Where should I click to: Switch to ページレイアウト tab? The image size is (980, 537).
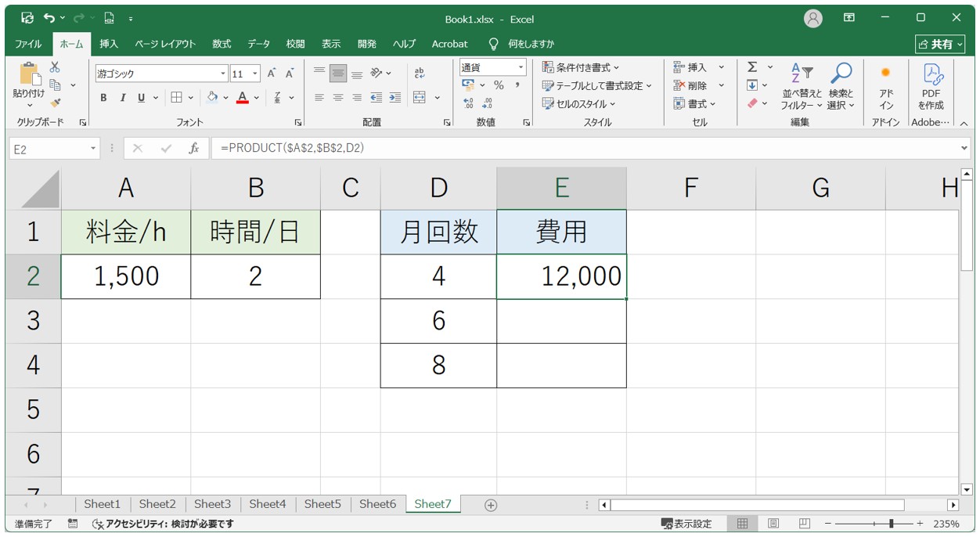coord(165,44)
